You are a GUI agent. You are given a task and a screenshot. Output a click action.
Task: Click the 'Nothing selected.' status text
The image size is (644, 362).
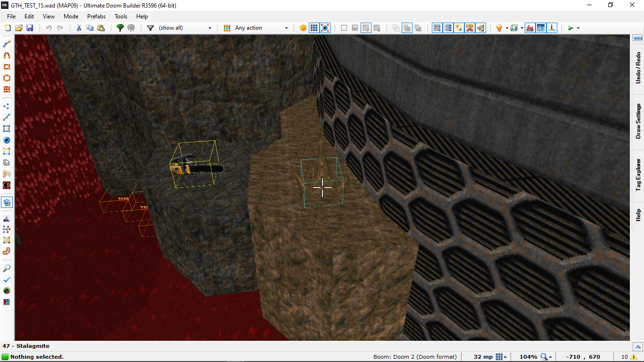click(x=37, y=357)
